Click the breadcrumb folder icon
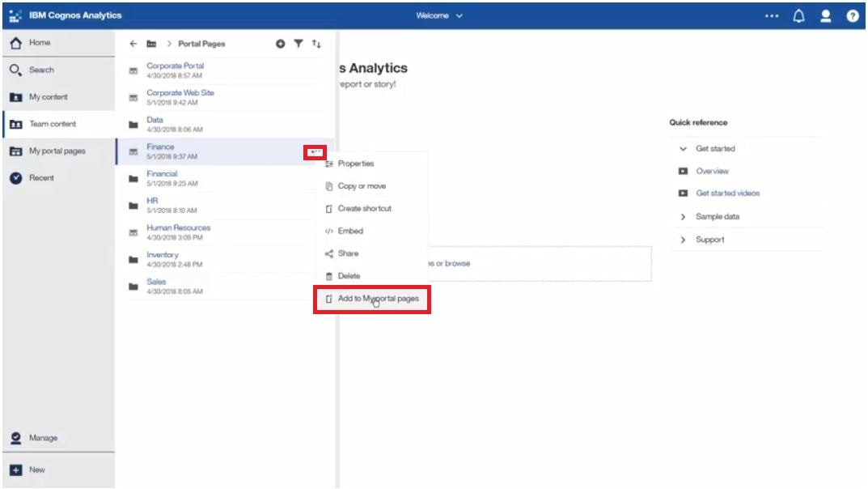Image resolution: width=868 pixels, height=489 pixels. coord(151,44)
